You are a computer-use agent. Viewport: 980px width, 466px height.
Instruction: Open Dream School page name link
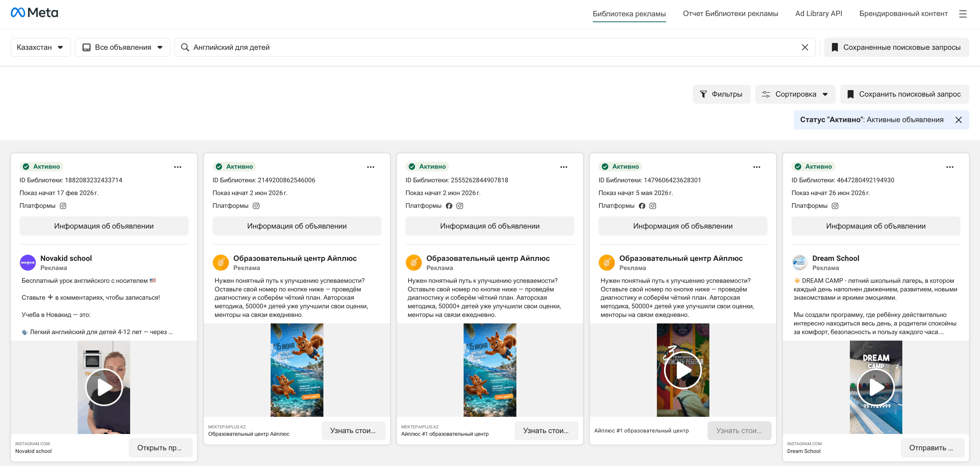pyautogui.click(x=835, y=258)
